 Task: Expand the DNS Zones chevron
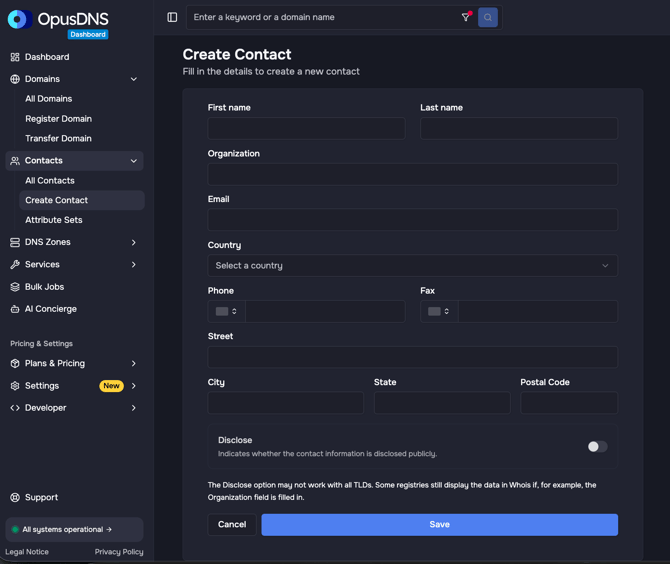[x=134, y=242]
